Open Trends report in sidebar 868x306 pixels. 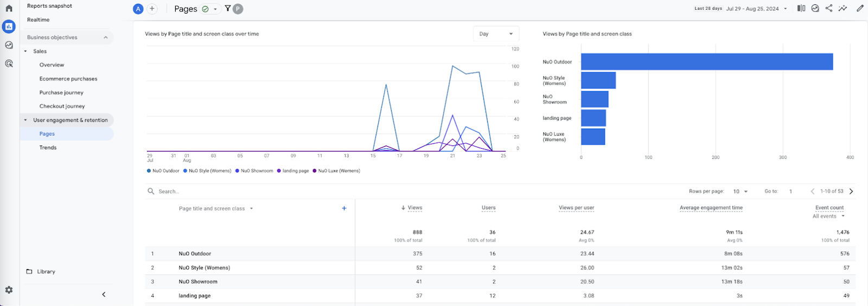pyautogui.click(x=48, y=148)
